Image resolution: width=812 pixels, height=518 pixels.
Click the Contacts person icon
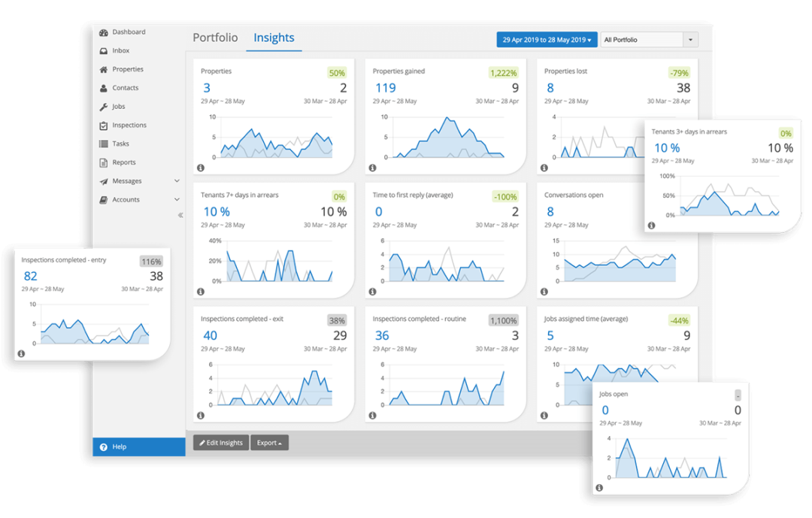point(104,88)
